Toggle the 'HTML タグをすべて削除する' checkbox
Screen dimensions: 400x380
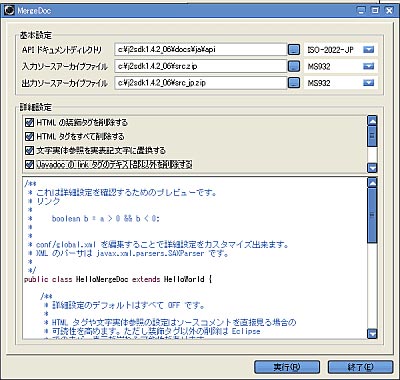click(30, 136)
